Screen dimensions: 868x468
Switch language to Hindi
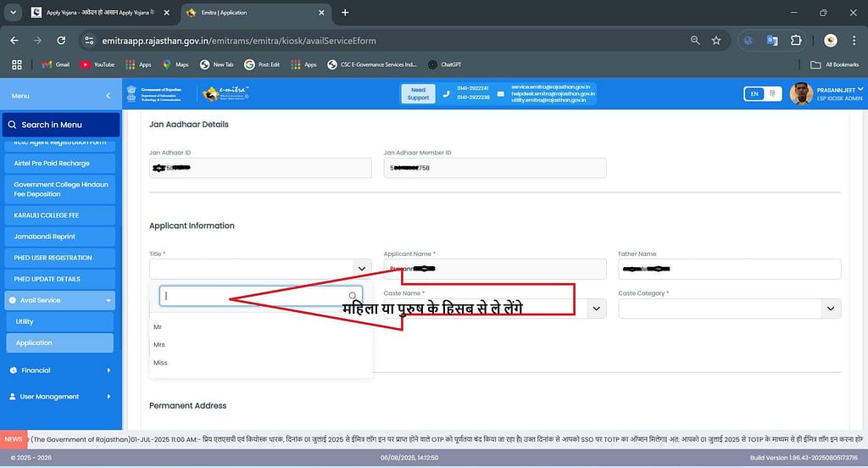pos(772,94)
